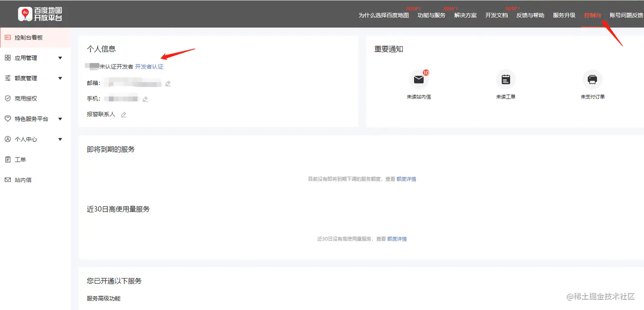The height and width of the screenshot is (310, 644).
Task: Expand the 应用管理 menu arrow
Action: coord(60,58)
